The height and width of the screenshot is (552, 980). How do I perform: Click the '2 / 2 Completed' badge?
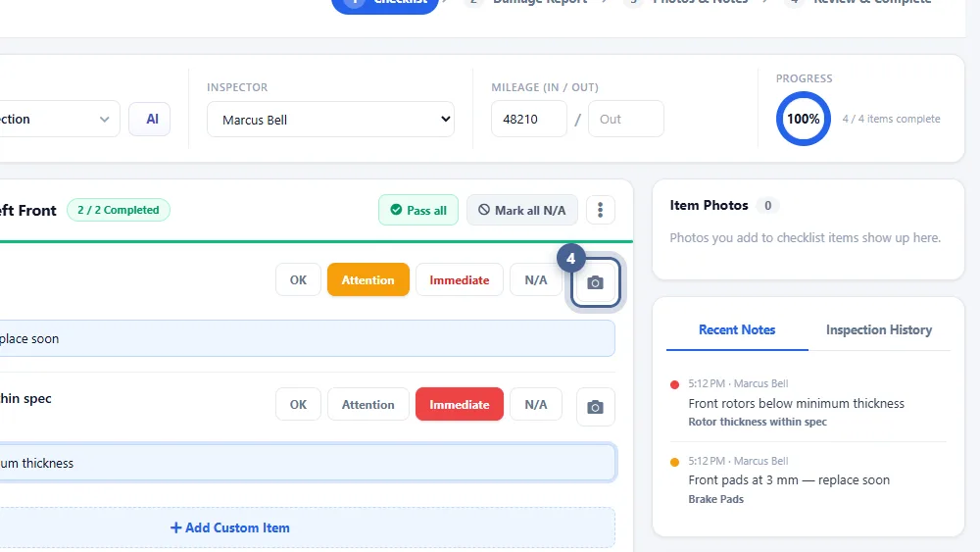click(x=119, y=210)
